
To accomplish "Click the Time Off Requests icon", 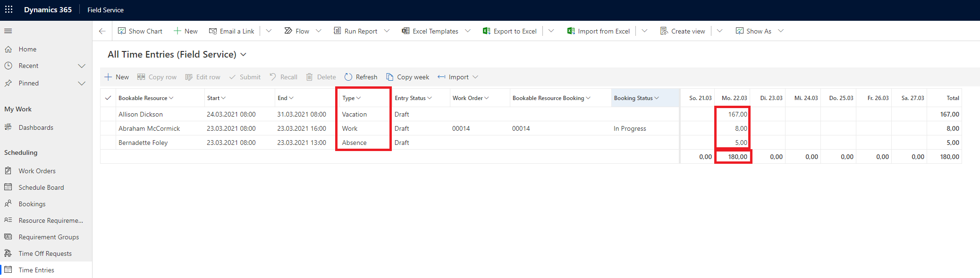I will point(8,253).
